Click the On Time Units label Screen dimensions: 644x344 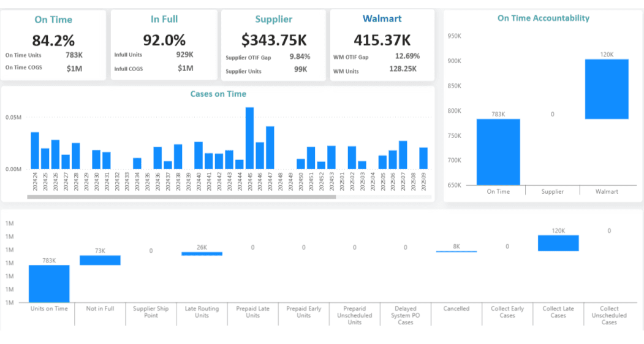[23, 55]
